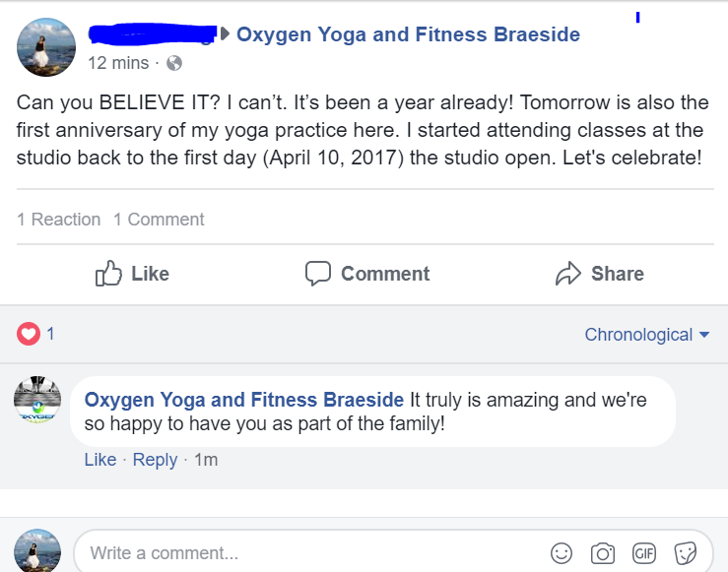Attach a photo with the camera icon

point(603,553)
